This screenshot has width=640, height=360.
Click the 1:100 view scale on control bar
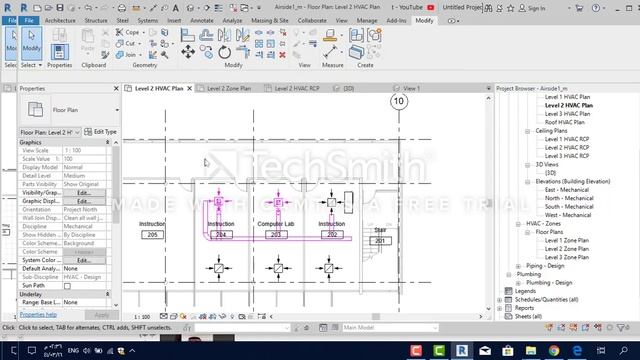(142, 317)
